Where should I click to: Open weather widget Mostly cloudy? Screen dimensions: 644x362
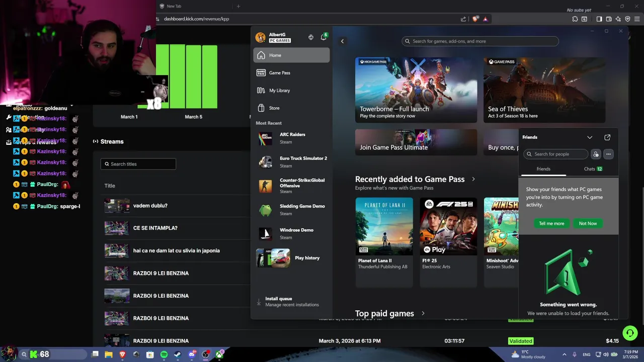pos(528,354)
